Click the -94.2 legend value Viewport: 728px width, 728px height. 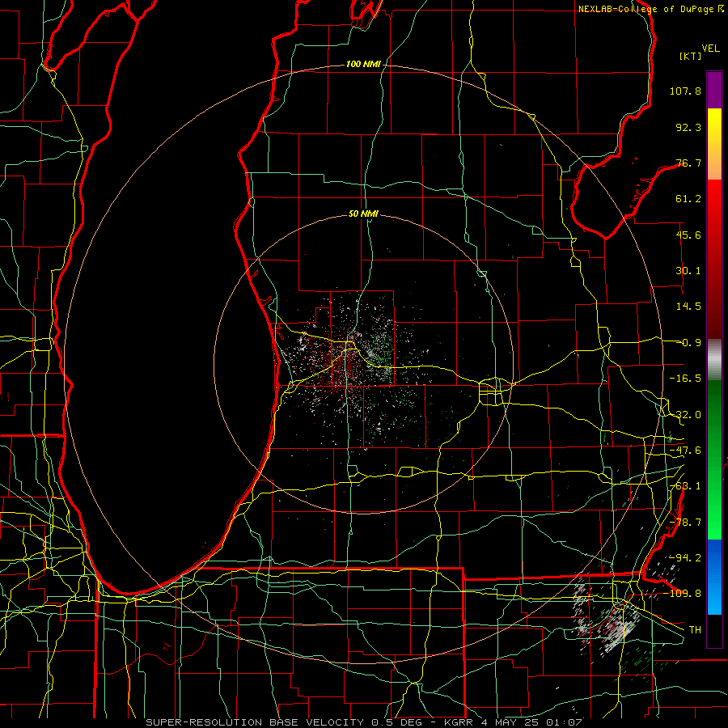[x=685, y=557]
